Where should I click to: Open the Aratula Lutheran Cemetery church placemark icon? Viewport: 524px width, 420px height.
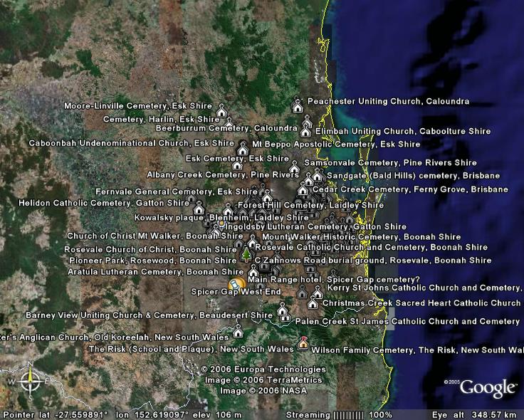click(253, 271)
